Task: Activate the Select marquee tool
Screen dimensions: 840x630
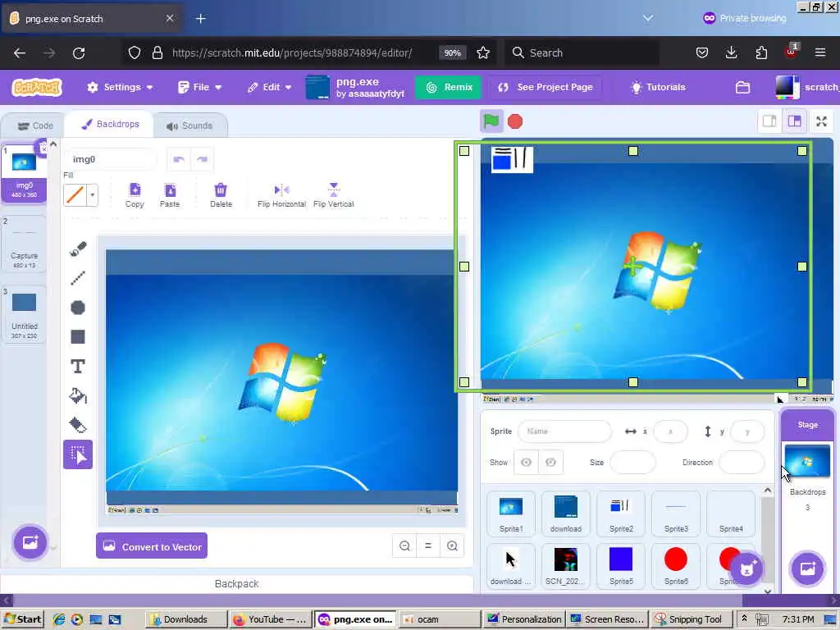Action: (78, 454)
